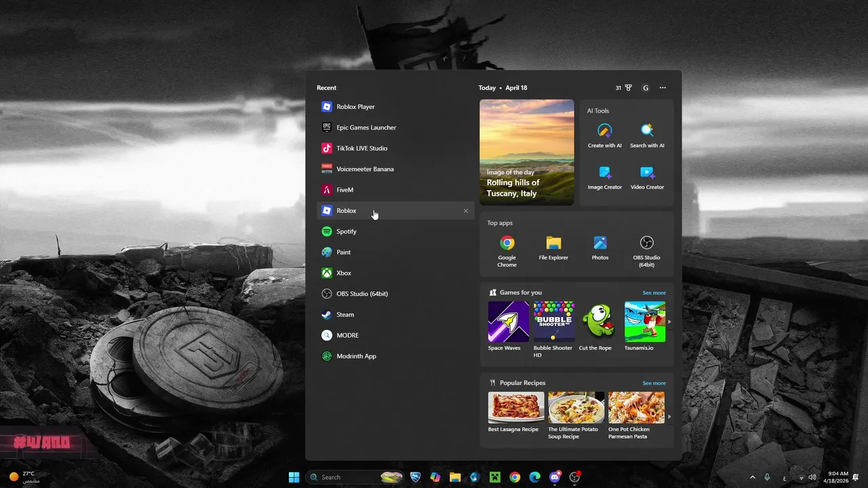Open Roblox Player from the Recent list
The image size is (868, 488).
click(395, 106)
